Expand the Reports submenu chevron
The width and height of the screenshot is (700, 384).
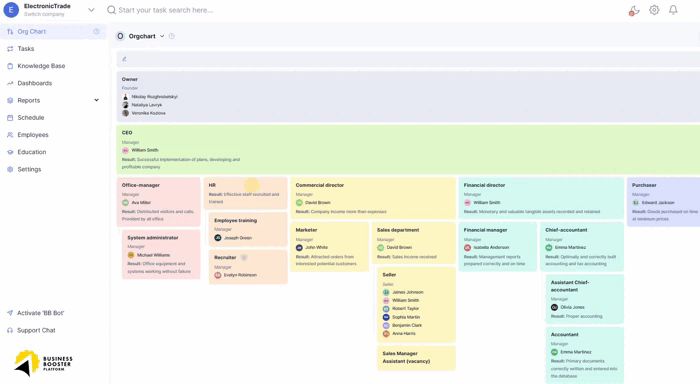tap(96, 100)
